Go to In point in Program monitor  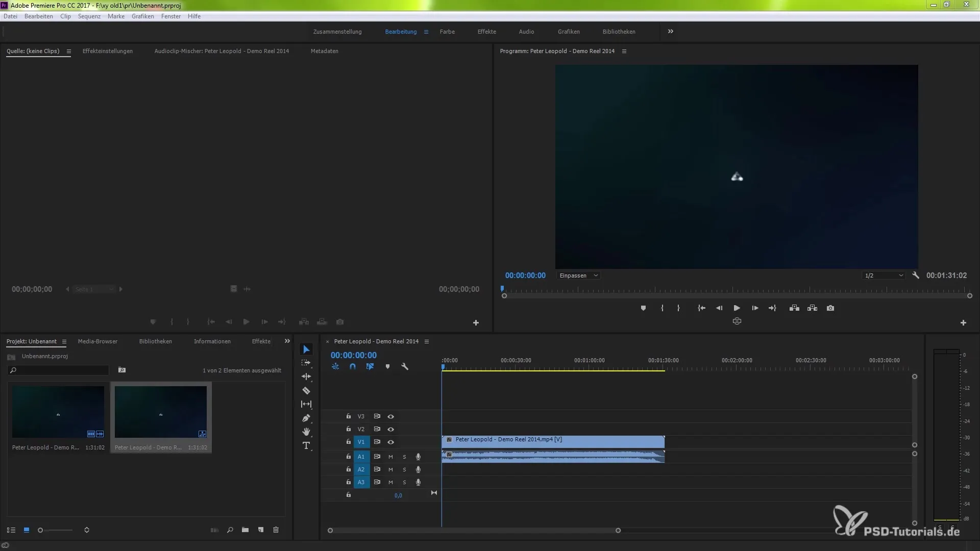point(702,308)
